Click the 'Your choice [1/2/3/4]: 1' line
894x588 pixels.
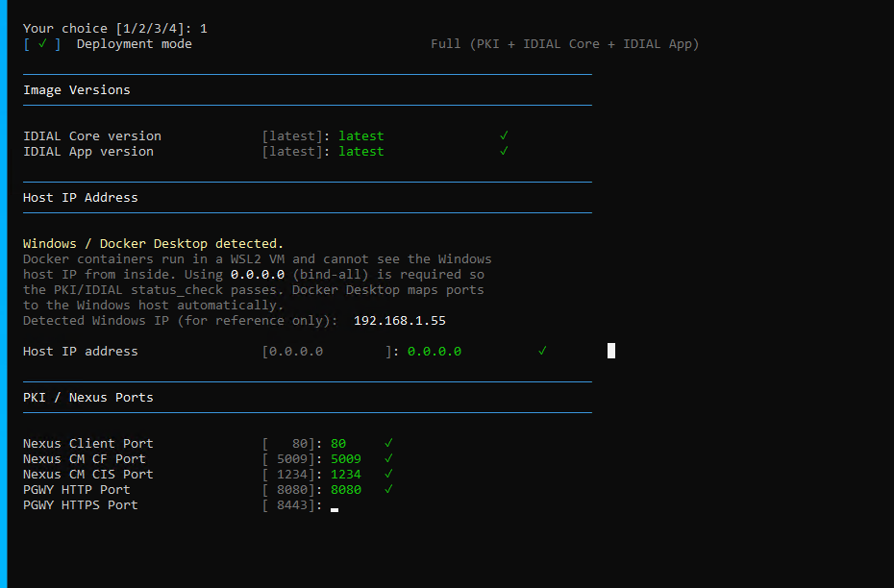115,29
